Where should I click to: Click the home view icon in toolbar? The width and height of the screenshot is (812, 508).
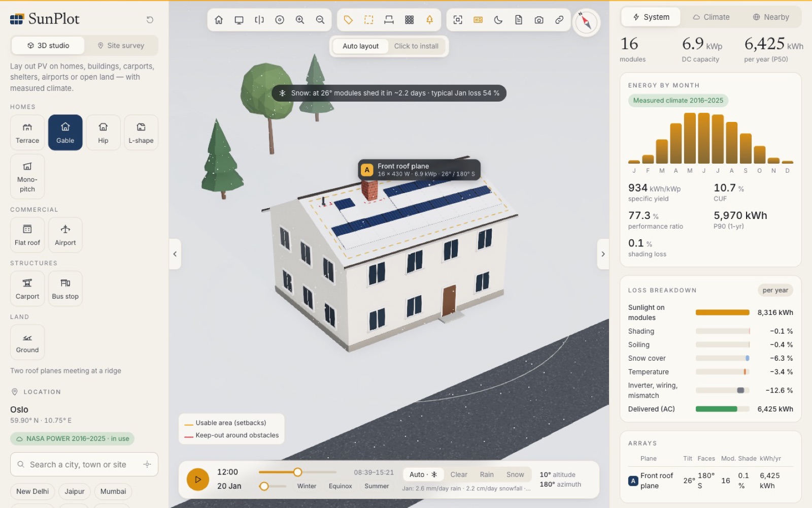tap(219, 20)
